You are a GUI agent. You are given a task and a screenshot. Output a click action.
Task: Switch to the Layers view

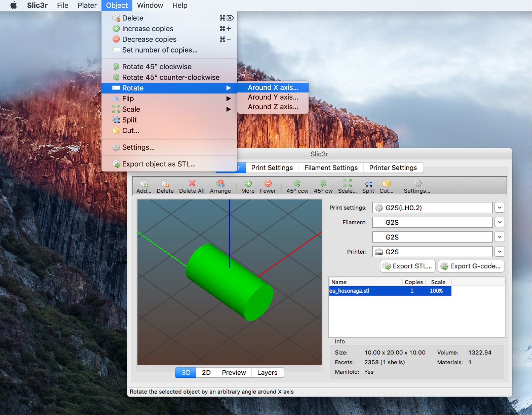point(267,372)
